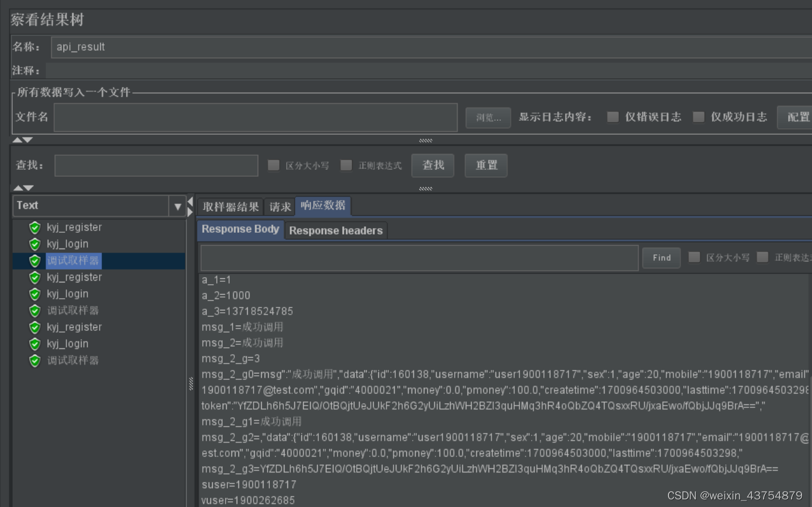
Task: Click green shield icon of third kyj_register
Action: coord(35,327)
